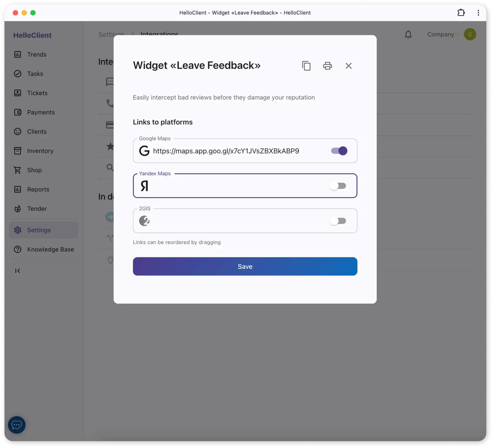Select Inventory in the sidebar
The height and width of the screenshot is (448, 493).
40,151
